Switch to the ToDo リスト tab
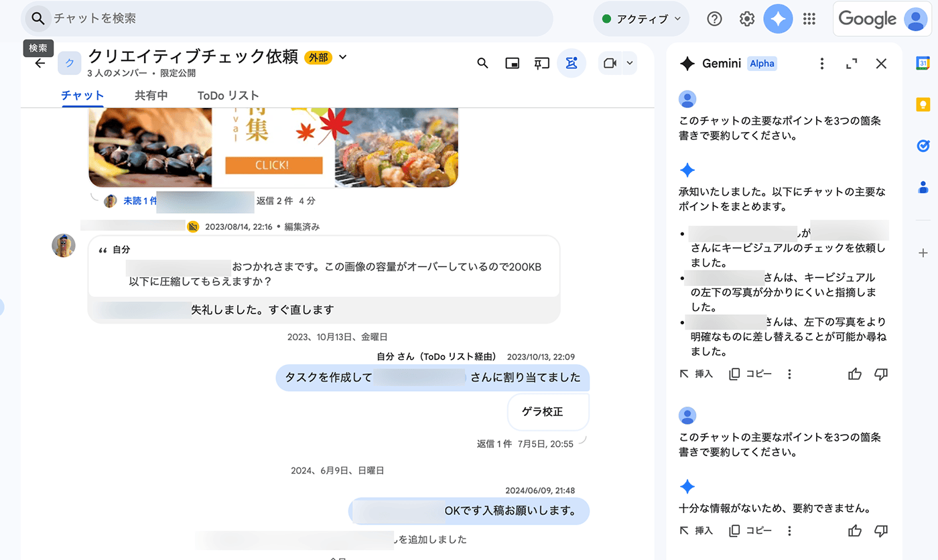The image size is (938, 560). click(x=228, y=95)
